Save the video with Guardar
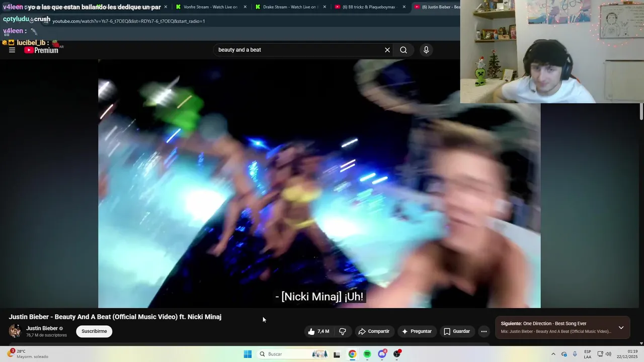The image size is (644, 362). [457, 331]
